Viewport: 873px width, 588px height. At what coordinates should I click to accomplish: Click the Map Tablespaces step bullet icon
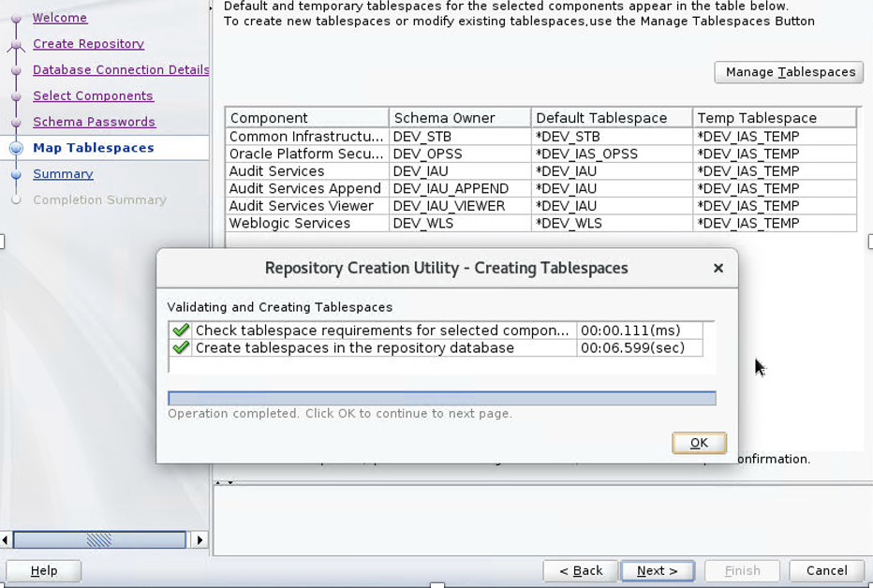[16, 148]
